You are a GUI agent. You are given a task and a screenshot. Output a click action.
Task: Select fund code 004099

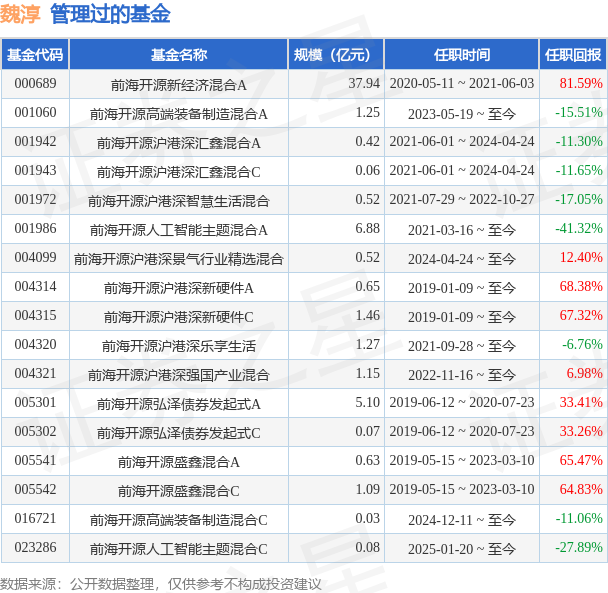coord(35,258)
